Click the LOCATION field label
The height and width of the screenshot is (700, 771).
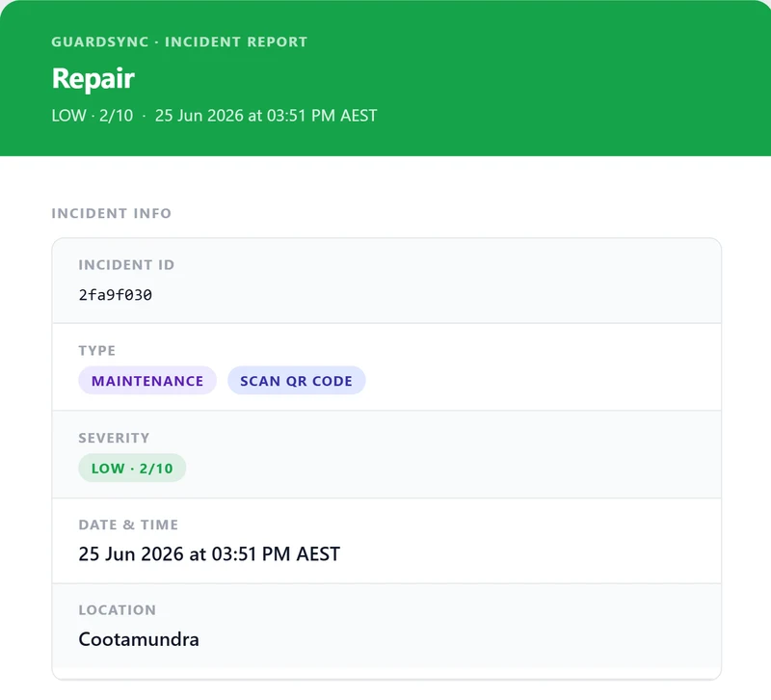(x=118, y=610)
